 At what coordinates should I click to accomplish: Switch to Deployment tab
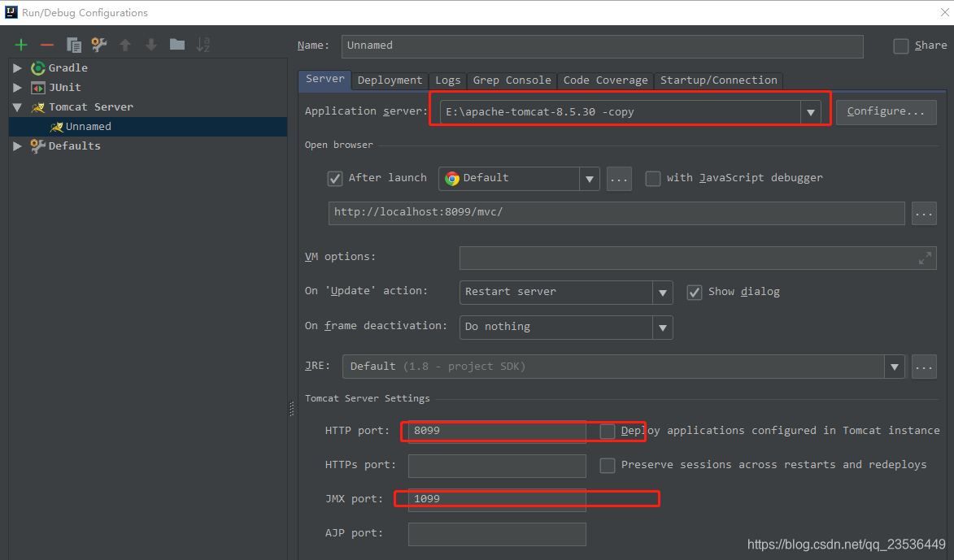(x=390, y=80)
